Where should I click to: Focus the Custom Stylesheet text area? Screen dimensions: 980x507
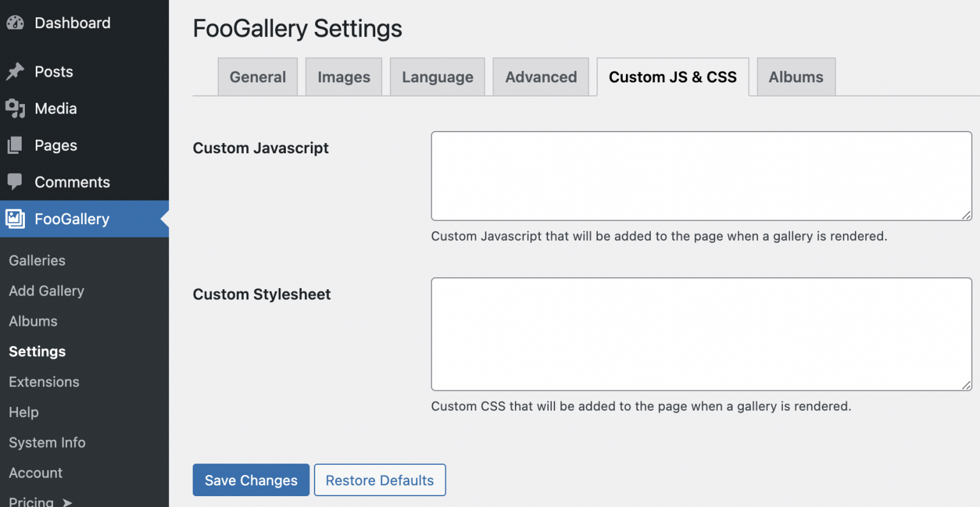click(x=701, y=334)
